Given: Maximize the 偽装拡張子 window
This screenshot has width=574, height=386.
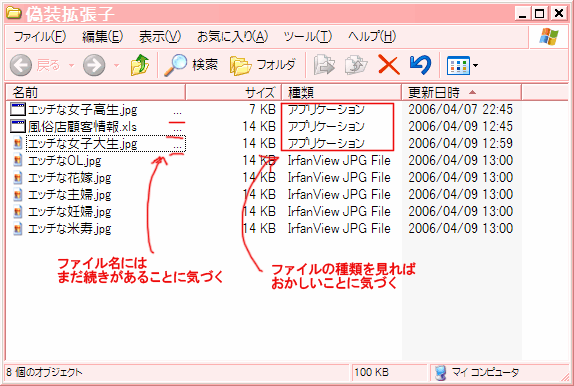Looking at the screenshot, I should pos(540,14).
